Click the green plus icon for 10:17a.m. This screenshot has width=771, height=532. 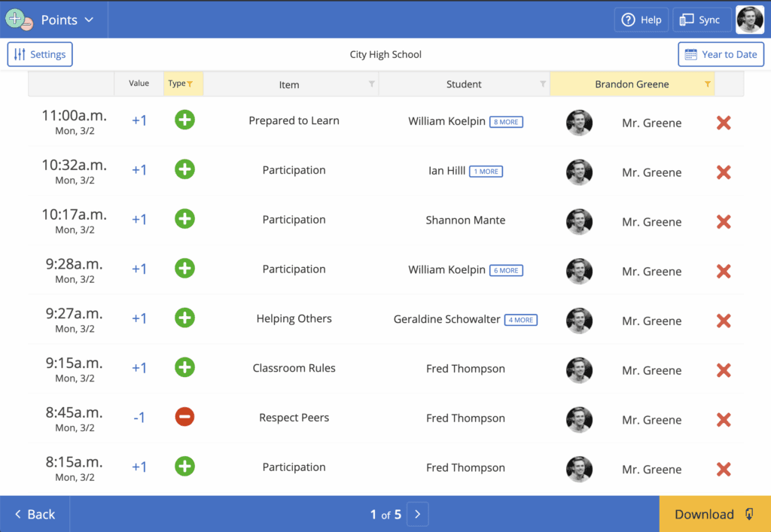click(x=185, y=219)
